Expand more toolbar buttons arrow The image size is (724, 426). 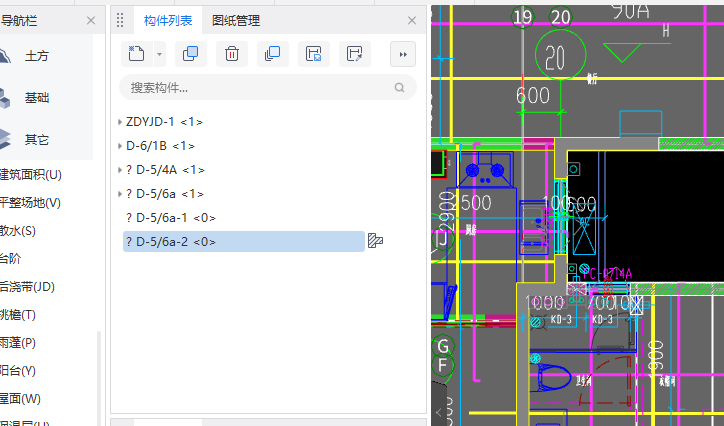[403, 54]
